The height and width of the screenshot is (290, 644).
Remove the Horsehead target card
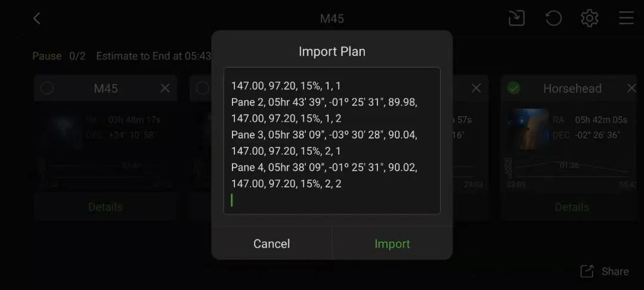(x=631, y=88)
